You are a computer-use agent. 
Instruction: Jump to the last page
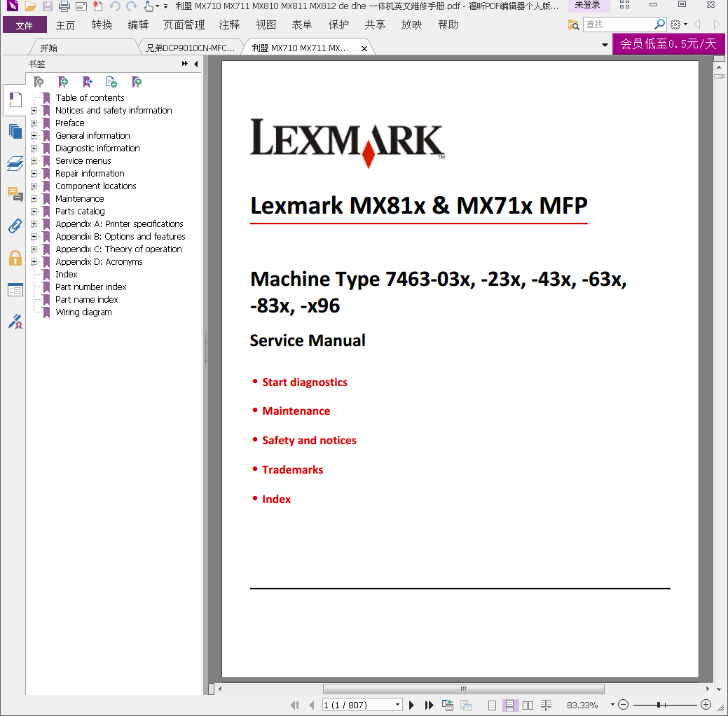click(x=429, y=705)
